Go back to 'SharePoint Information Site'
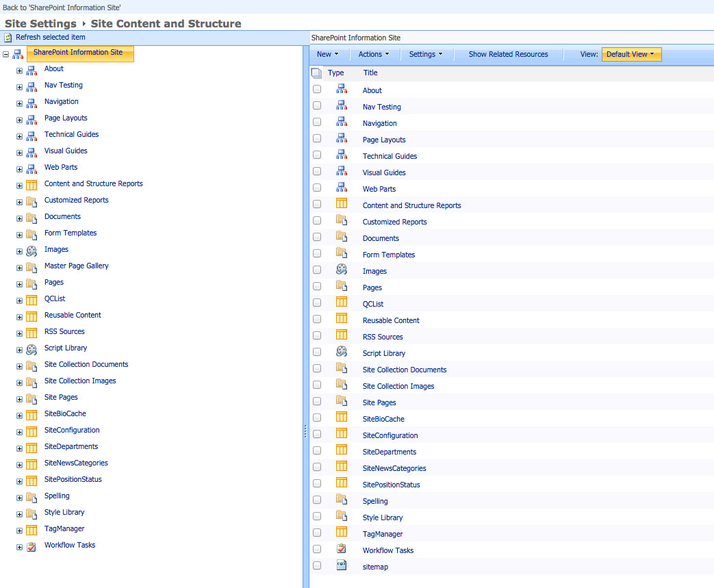The height and width of the screenshot is (588, 714). tap(62, 8)
